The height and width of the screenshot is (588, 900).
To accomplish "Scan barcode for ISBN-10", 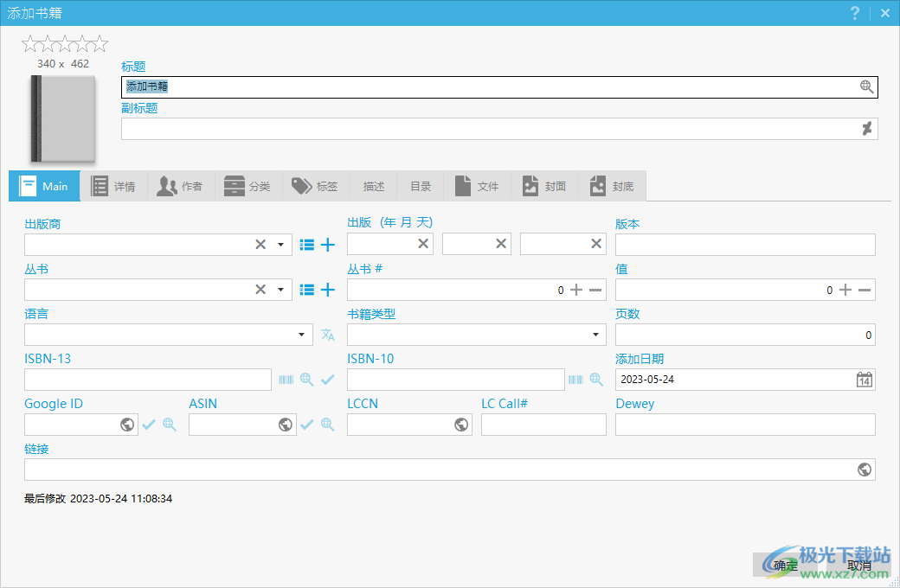I will pyautogui.click(x=575, y=380).
